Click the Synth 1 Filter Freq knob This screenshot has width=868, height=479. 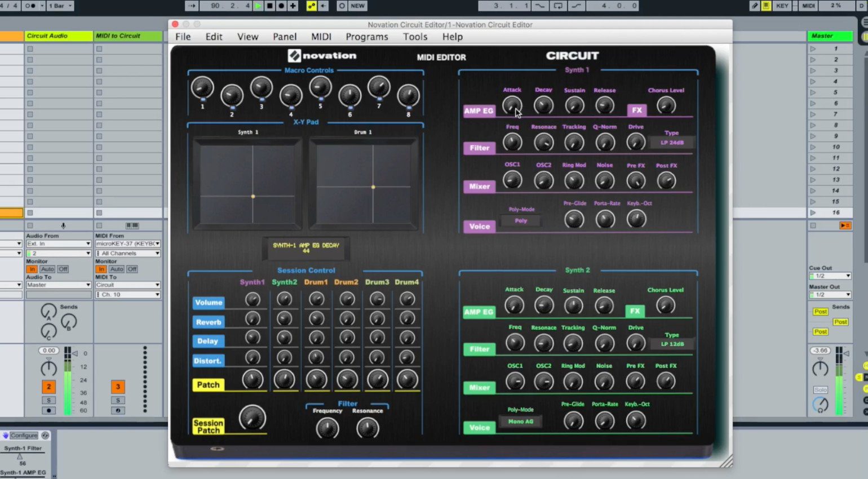(x=512, y=142)
